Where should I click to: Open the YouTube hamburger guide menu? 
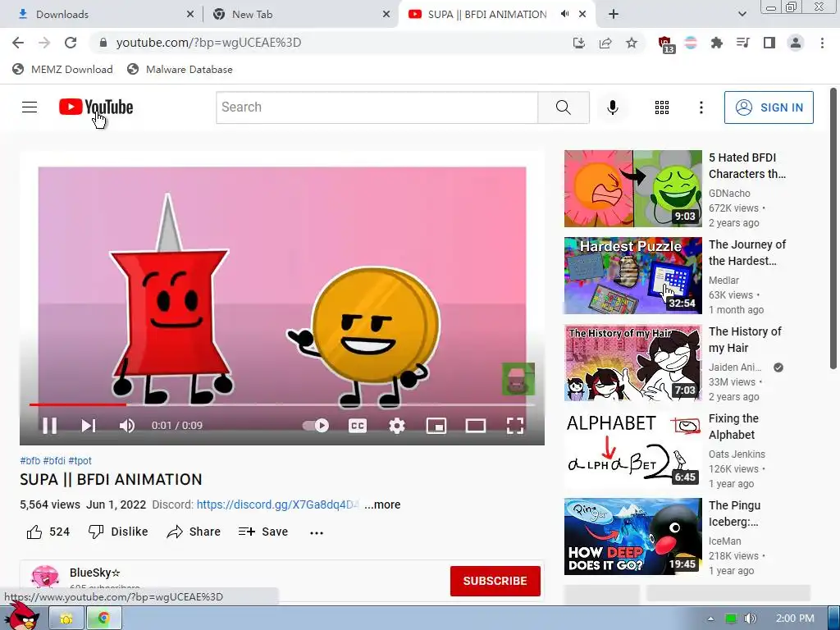coord(30,107)
